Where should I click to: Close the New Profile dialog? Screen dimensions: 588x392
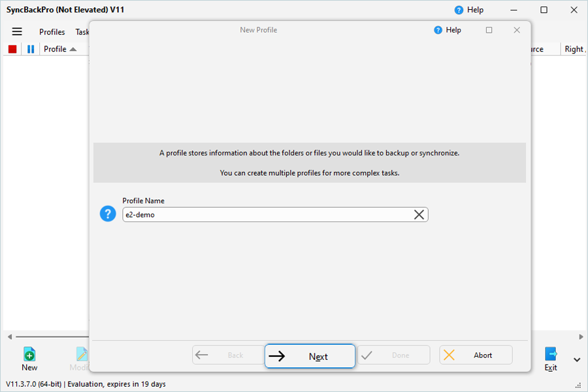[517, 30]
